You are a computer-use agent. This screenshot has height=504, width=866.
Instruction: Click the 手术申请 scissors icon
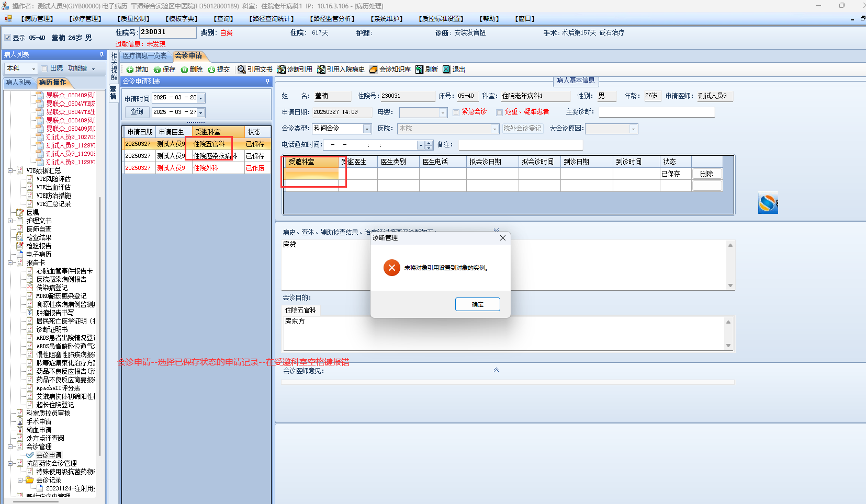[x=20, y=421]
